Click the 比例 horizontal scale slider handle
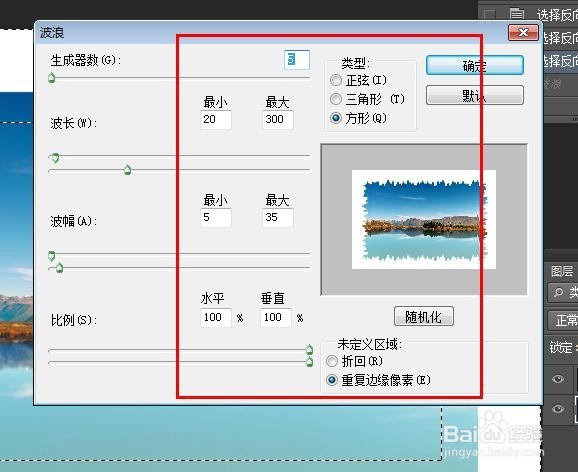578x472 pixels. [x=310, y=350]
